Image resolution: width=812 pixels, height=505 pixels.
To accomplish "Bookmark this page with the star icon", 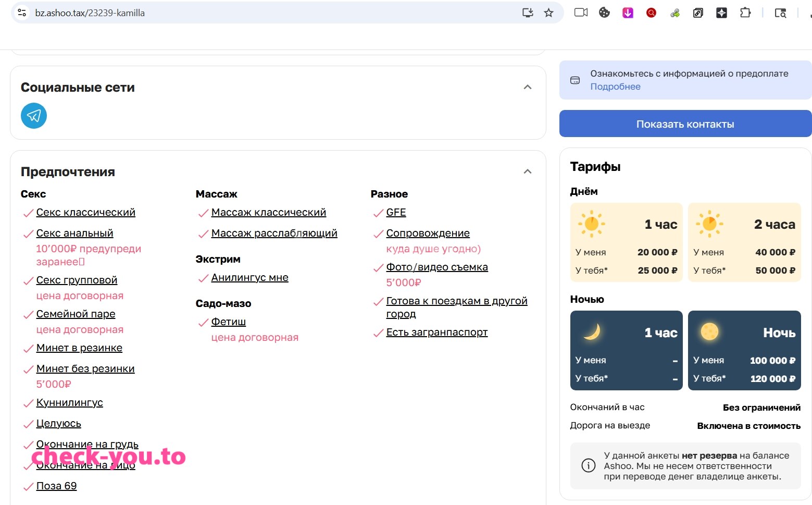I will (548, 13).
